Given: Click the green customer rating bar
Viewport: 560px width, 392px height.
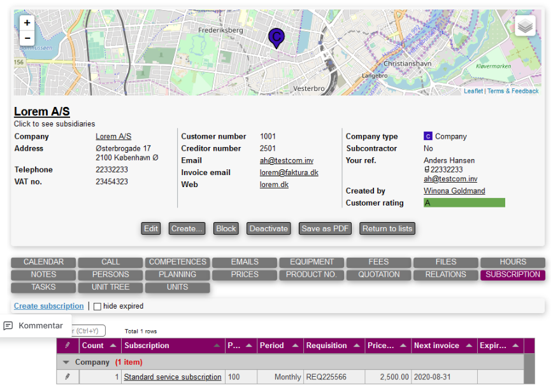Looking at the screenshot, I should [464, 203].
